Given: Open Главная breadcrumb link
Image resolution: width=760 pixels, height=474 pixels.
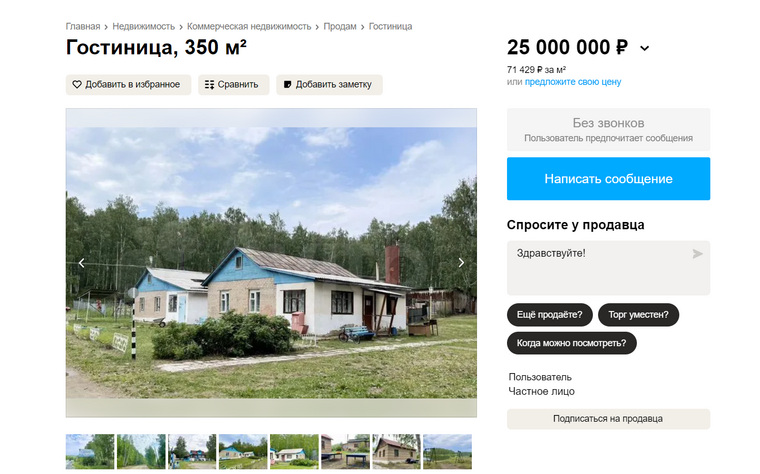Looking at the screenshot, I should (x=83, y=27).
